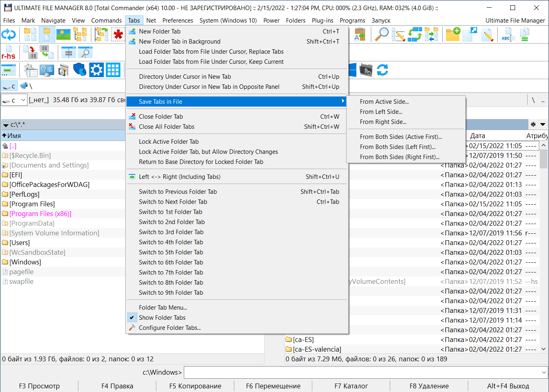Click the edit file pencil icon

(487, 35)
